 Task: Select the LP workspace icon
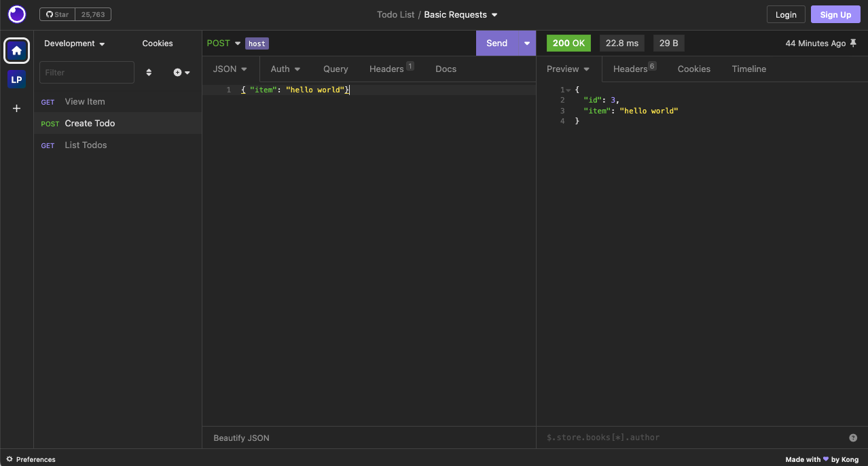17,79
